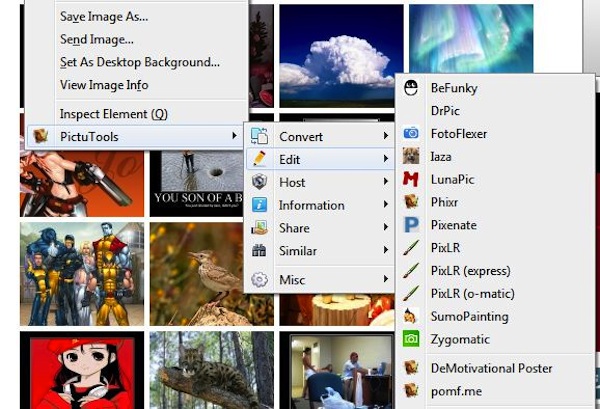Click the blue Pixenate P icon
Image resolution: width=600 pixels, height=409 pixels.
click(x=411, y=225)
